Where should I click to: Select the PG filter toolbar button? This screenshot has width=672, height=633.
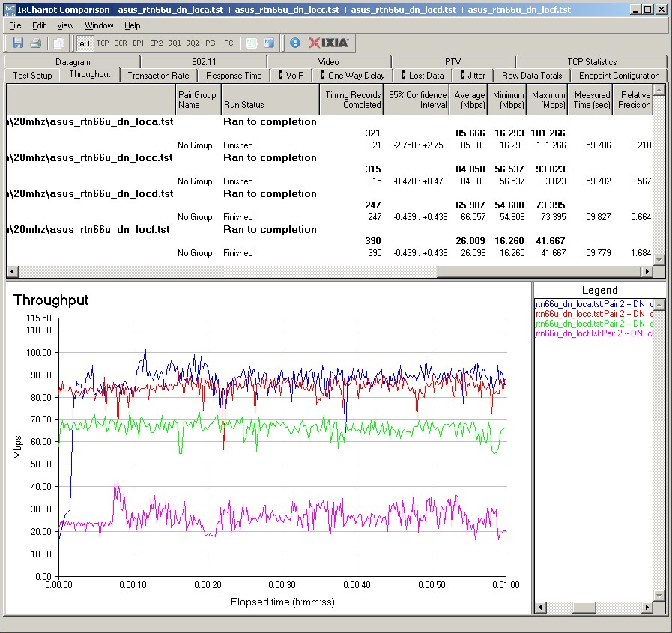[211, 43]
